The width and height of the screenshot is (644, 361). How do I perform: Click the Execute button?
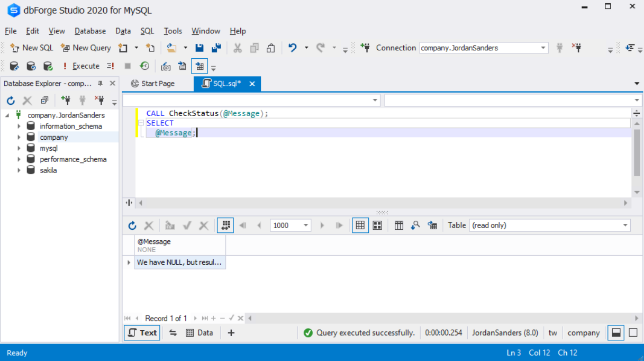(80, 66)
